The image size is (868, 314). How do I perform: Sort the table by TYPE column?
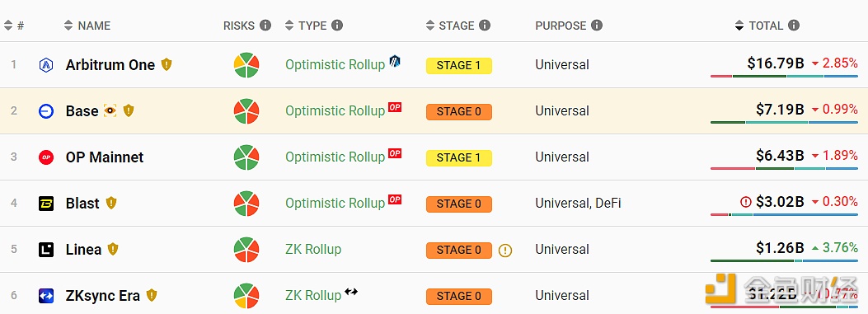308,26
